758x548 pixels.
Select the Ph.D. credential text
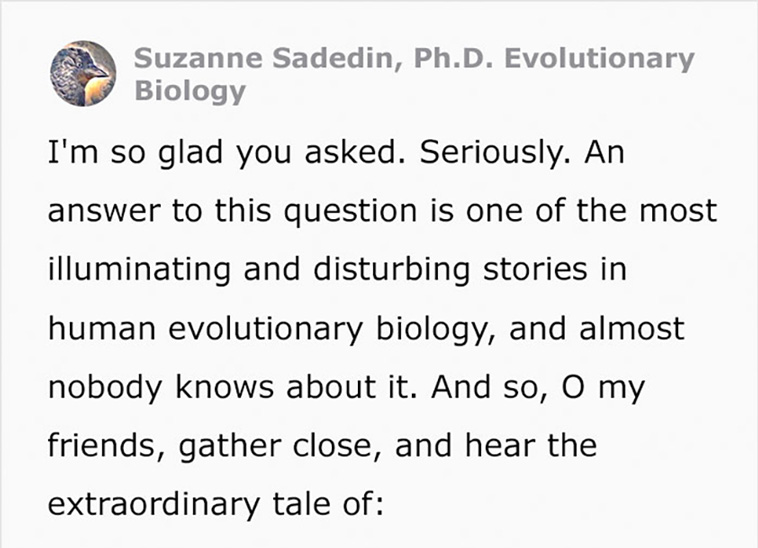pyautogui.click(x=453, y=58)
